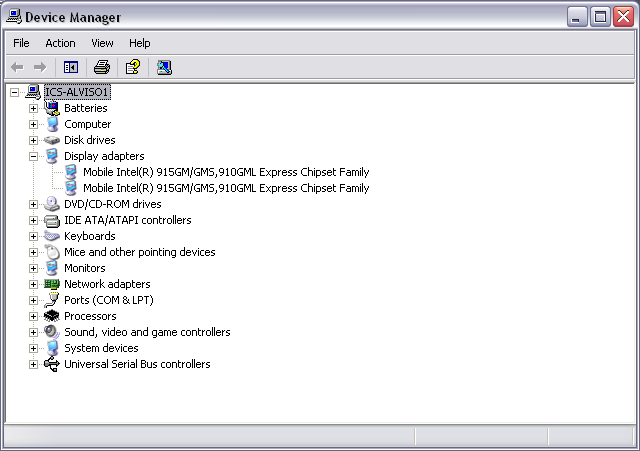Select the Monitors label
640x451 pixels.
tap(84, 268)
